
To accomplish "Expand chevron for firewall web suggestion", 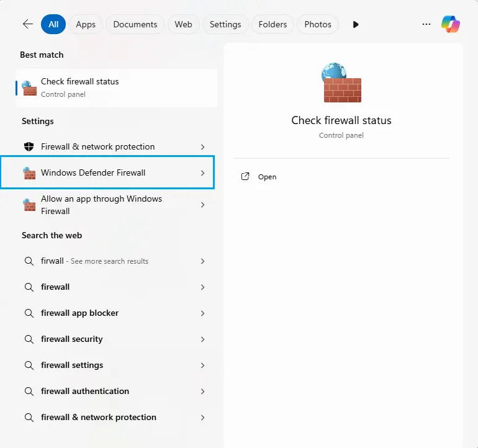I will (x=202, y=287).
